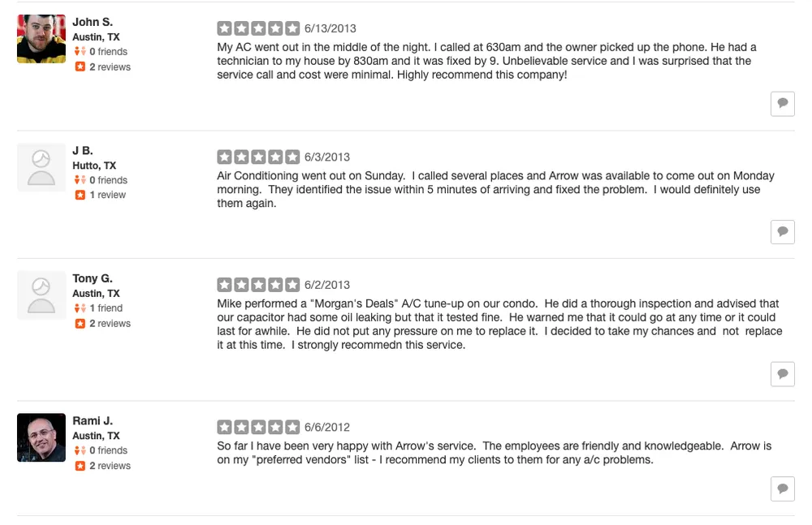This screenshot has width=812, height=525.
Task: Click comment icon on Tony G.'s review
Action: [782, 373]
